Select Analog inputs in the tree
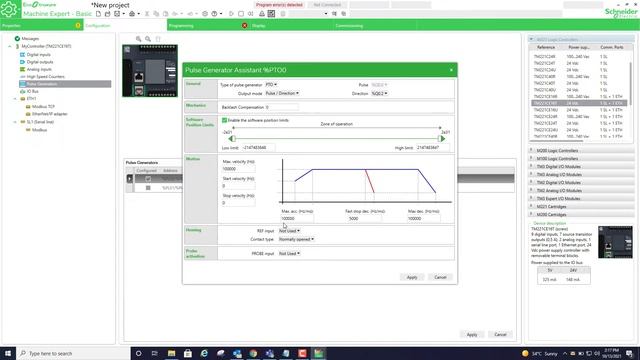 pyautogui.click(x=39, y=69)
